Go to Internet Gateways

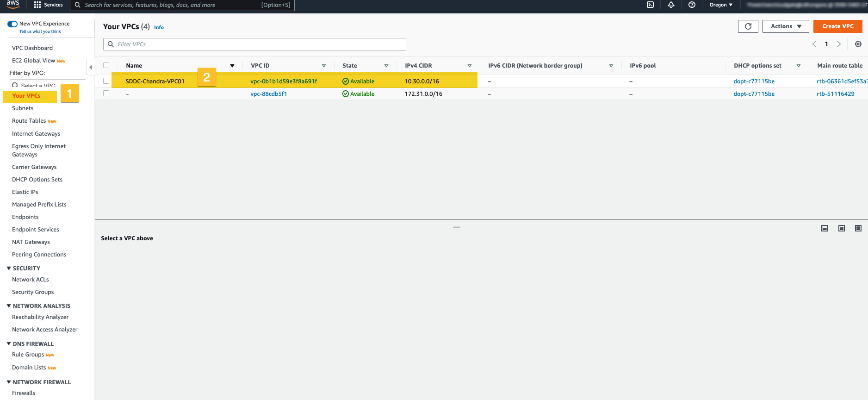36,134
